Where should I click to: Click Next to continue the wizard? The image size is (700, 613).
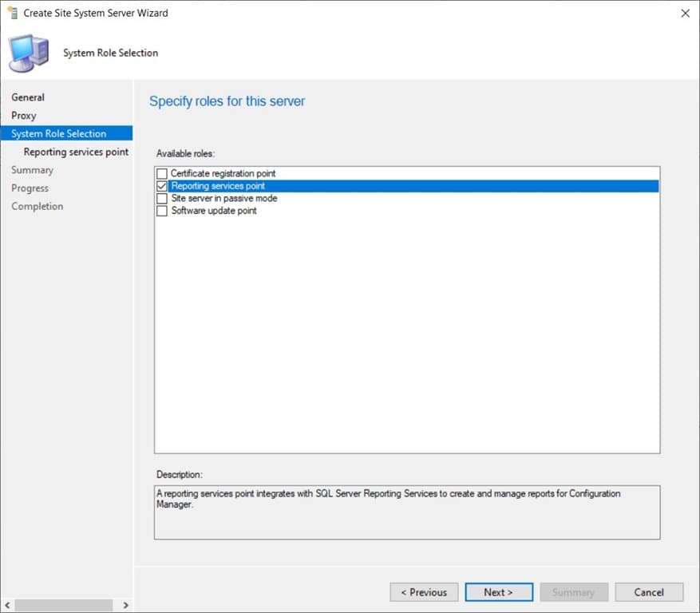pyautogui.click(x=499, y=592)
